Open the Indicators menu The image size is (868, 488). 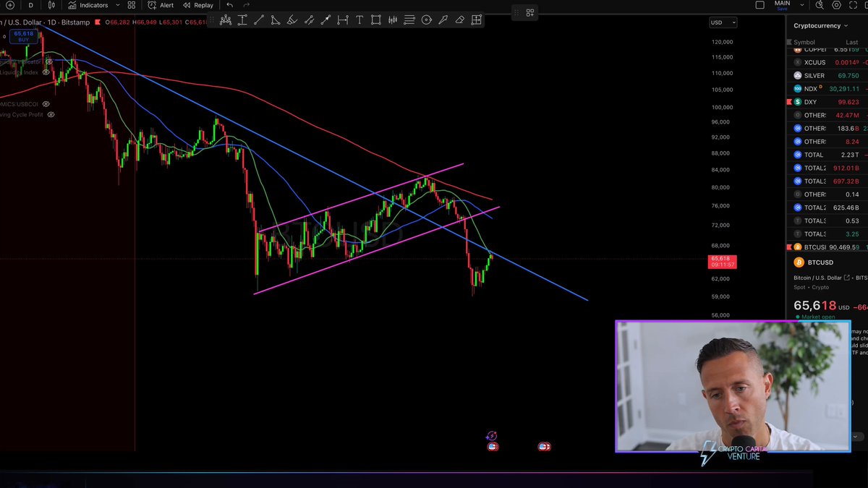click(x=88, y=5)
